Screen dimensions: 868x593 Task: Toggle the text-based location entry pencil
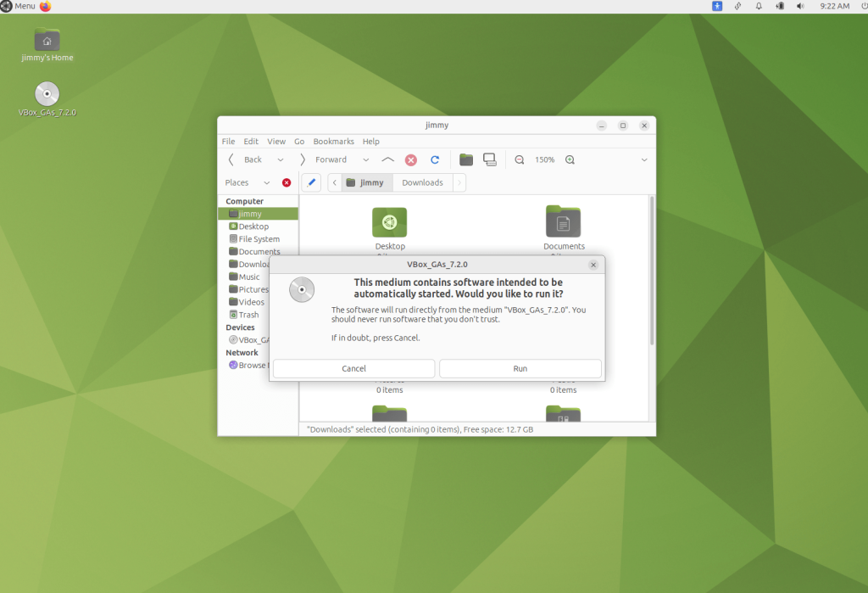click(311, 182)
